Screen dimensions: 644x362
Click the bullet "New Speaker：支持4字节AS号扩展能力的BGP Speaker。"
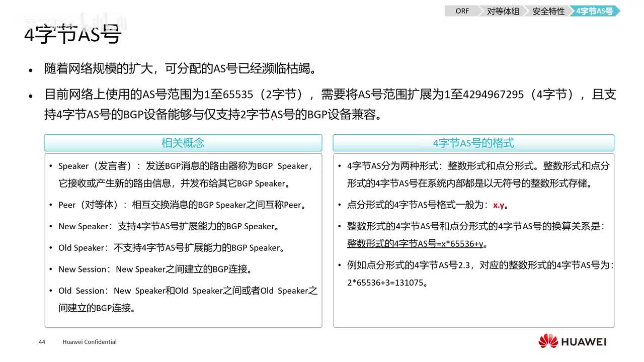[x=169, y=226]
